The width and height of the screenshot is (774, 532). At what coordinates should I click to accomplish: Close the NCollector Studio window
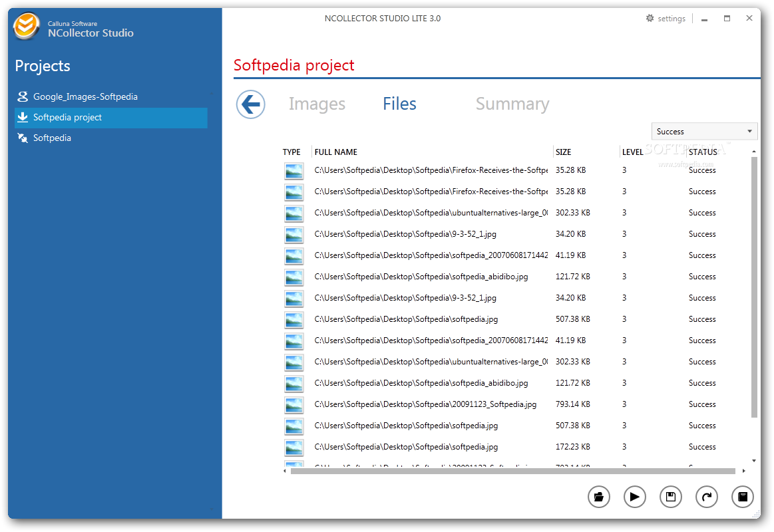[749, 18]
